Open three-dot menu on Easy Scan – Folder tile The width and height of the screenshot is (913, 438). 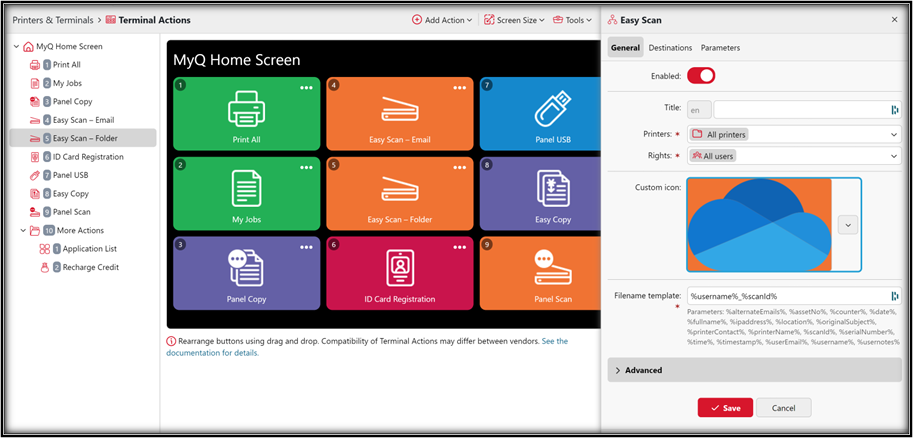(459, 168)
